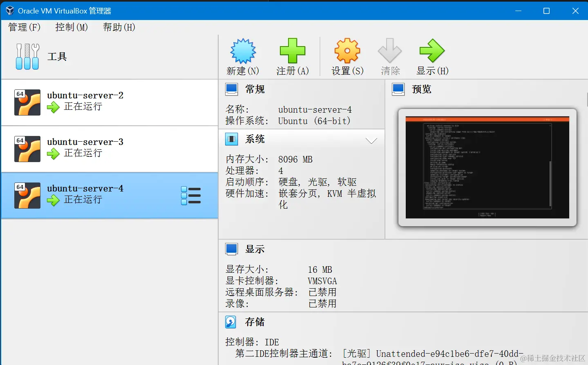Open the Help 帮助(H) menu
Viewport: 588px width, 365px height.
click(x=119, y=27)
